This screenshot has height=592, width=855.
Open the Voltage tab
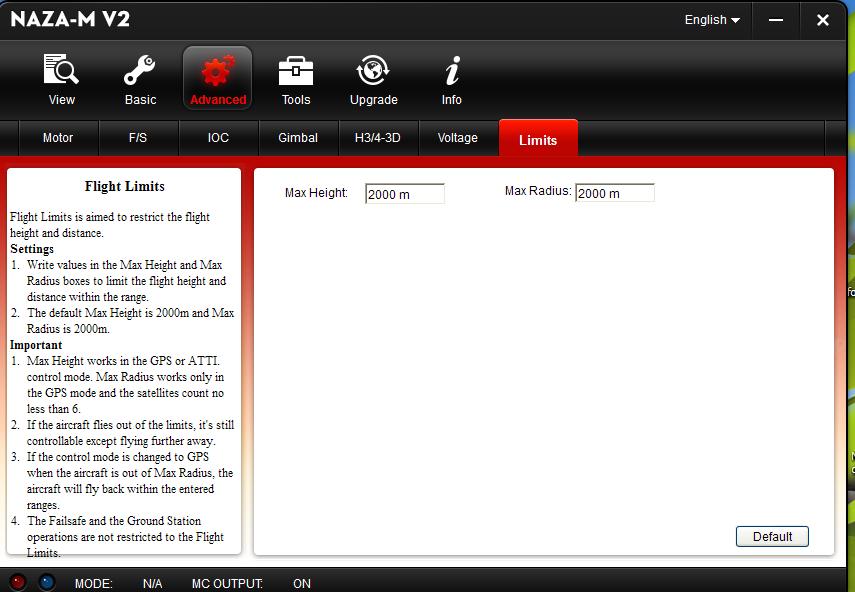[457, 138]
